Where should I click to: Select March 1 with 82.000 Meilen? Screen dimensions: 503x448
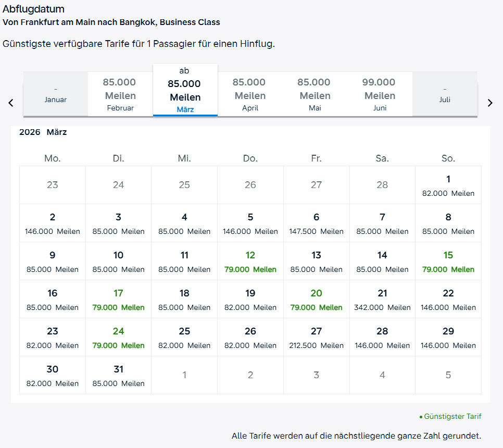pyautogui.click(x=448, y=185)
